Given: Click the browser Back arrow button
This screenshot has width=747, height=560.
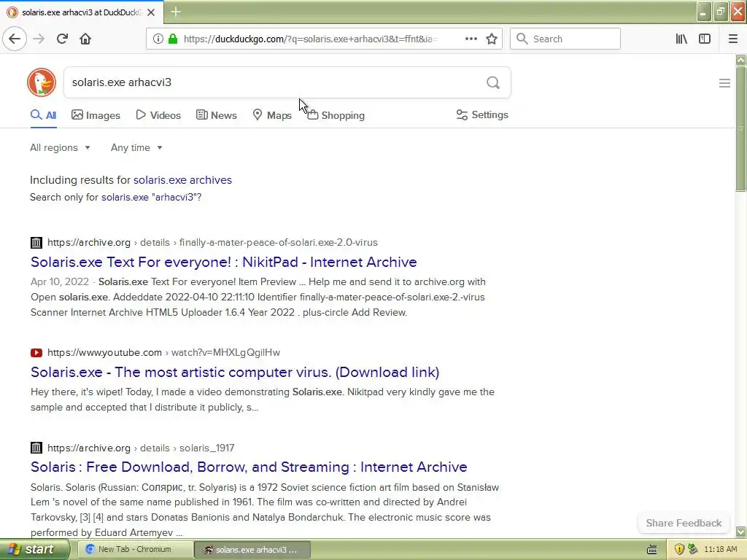Looking at the screenshot, I should coord(15,39).
